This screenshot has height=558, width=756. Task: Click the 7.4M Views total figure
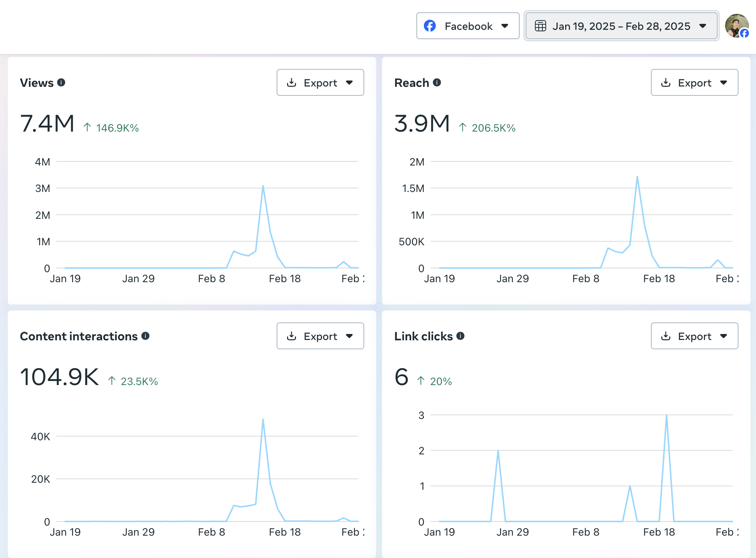(x=47, y=123)
